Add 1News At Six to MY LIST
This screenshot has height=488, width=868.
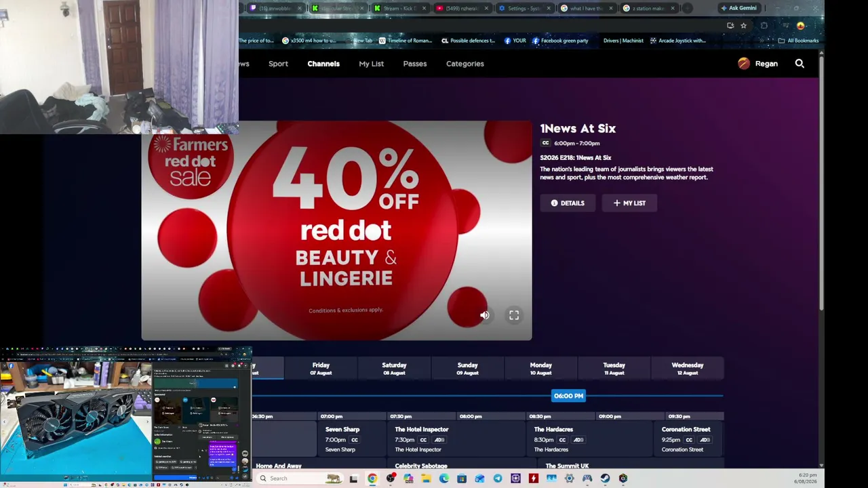[x=629, y=203]
